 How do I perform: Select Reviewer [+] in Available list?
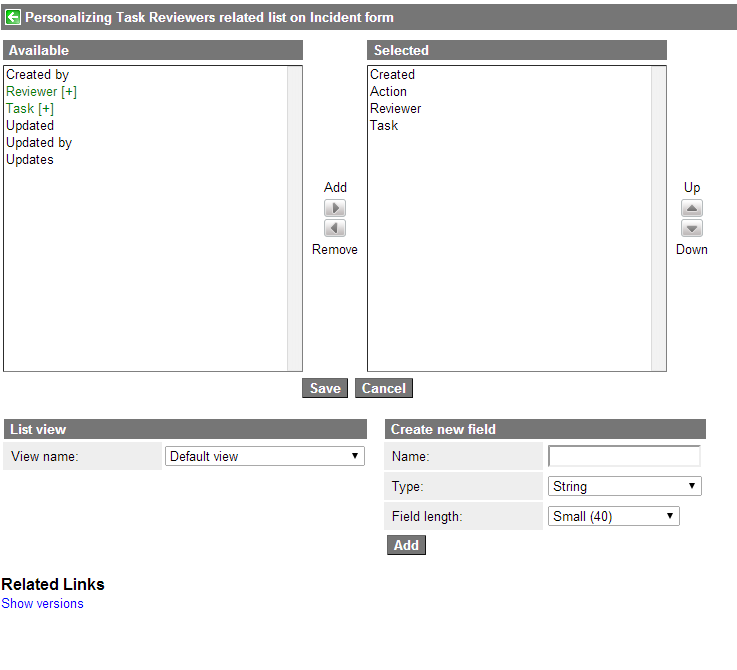pyautogui.click(x=146, y=91)
